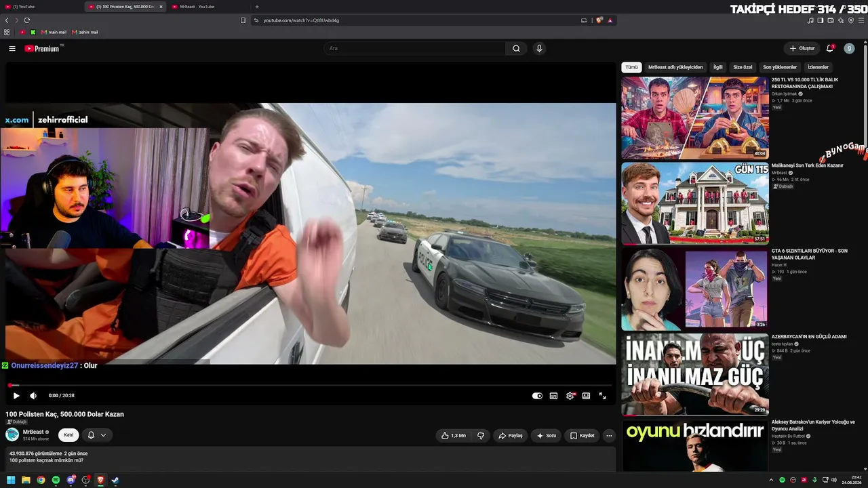Click the Oluştur create button

pyautogui.click(x=802, y=49)
